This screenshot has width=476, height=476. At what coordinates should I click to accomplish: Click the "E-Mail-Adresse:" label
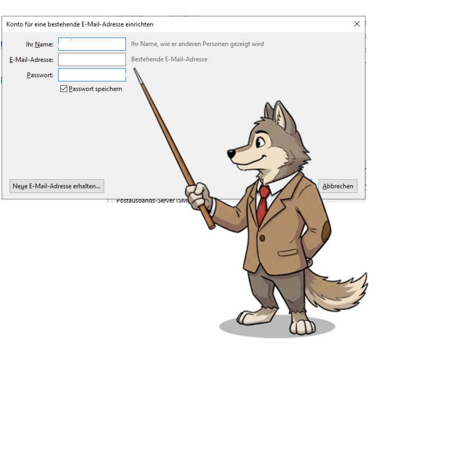(x=32, y=60)
